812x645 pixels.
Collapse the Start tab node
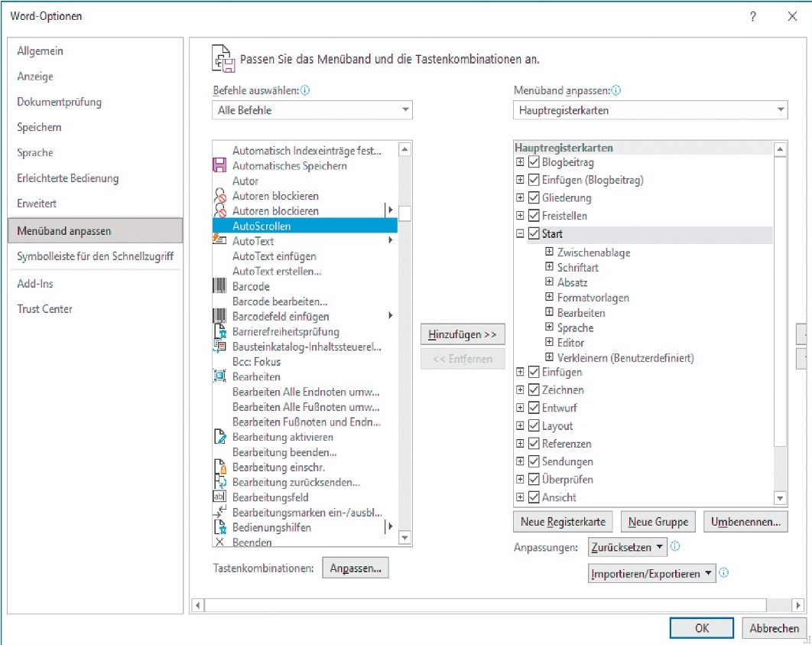520,233
